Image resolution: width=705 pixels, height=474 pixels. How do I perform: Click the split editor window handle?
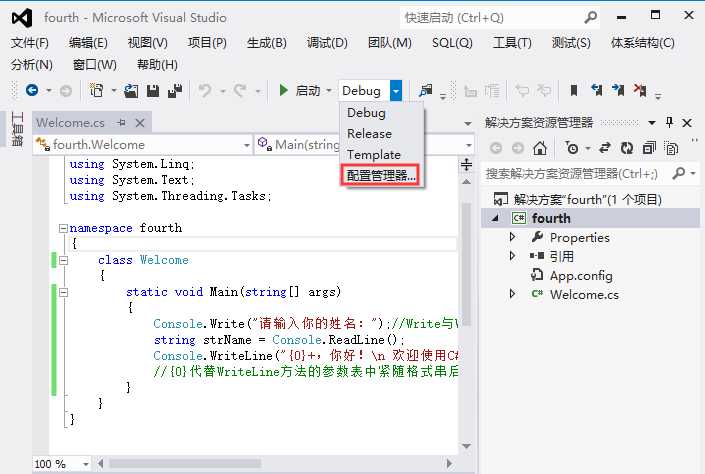click(x=466, y=165)
